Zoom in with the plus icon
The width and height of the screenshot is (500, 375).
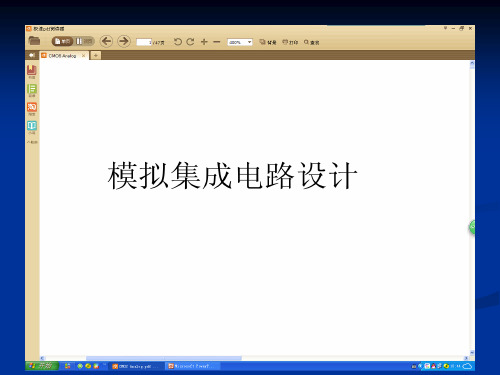204,42
